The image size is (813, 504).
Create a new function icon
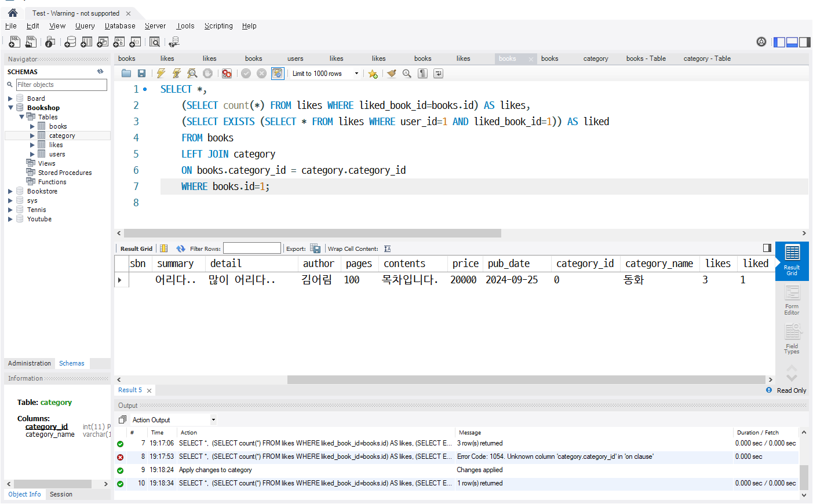click(135, 42)
